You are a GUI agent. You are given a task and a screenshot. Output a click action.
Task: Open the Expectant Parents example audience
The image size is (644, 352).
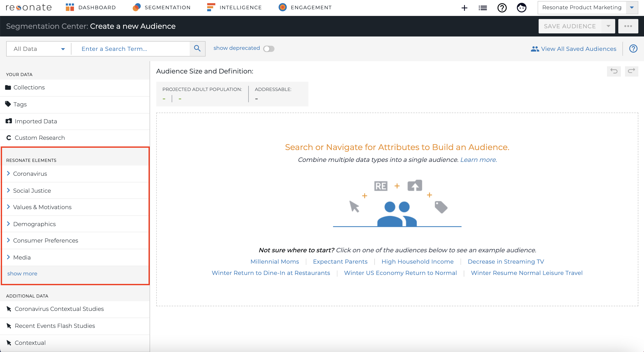tap(340, 262)
